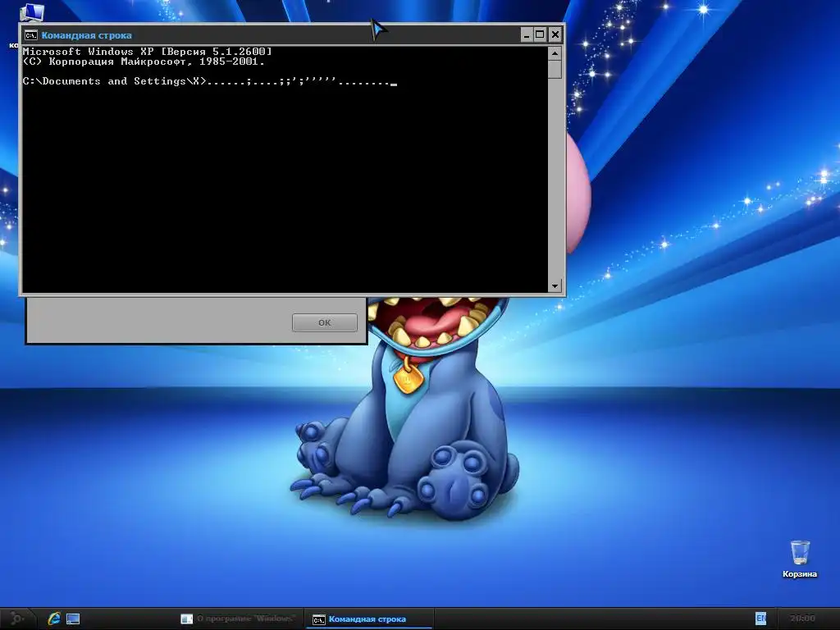Click the 'Microsoft Windows XP [Версия 5.1.2600]' line
This screenshot has width=840, height=630.
[x=148, y=52]
